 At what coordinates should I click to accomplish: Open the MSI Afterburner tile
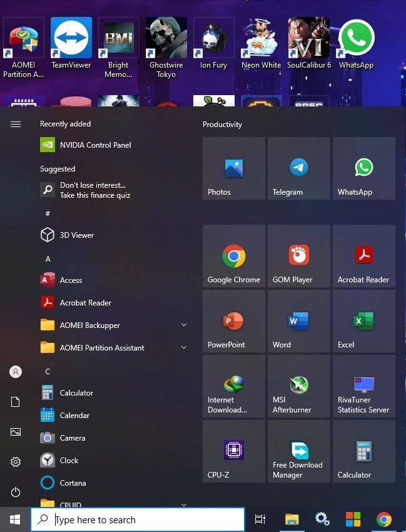pyautogui.click(x=299, y=386)
